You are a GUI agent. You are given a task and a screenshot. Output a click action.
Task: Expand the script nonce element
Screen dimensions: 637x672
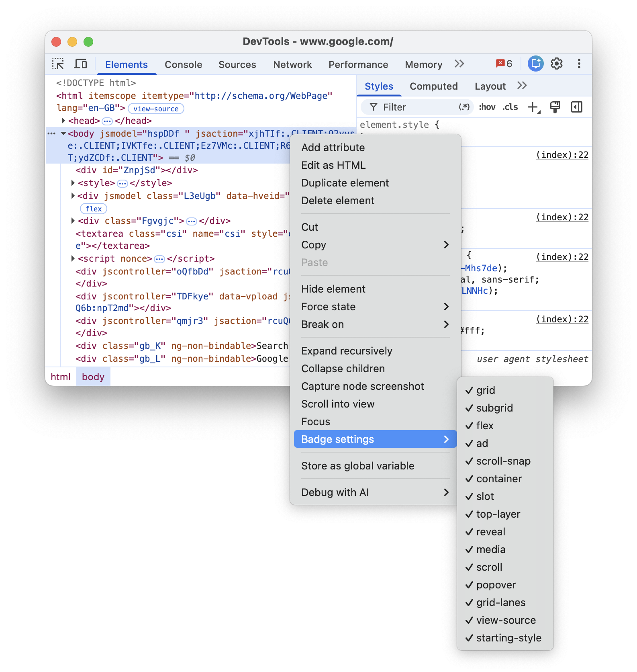click(73, 258)
